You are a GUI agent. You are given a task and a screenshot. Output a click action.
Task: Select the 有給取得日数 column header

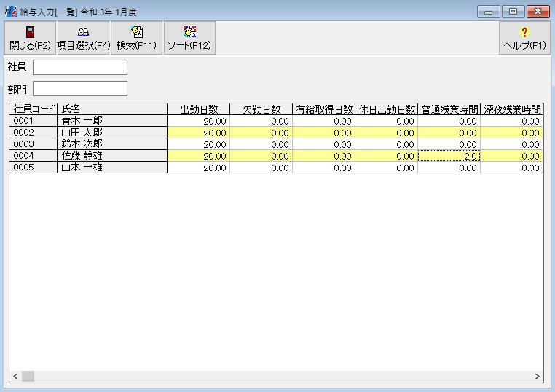(323, 109)
